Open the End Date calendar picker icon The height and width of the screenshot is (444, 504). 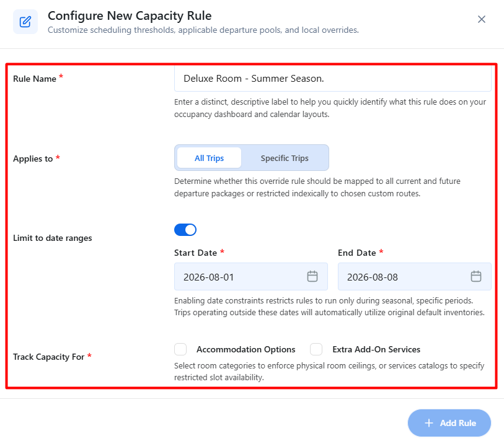pos(475,276)
